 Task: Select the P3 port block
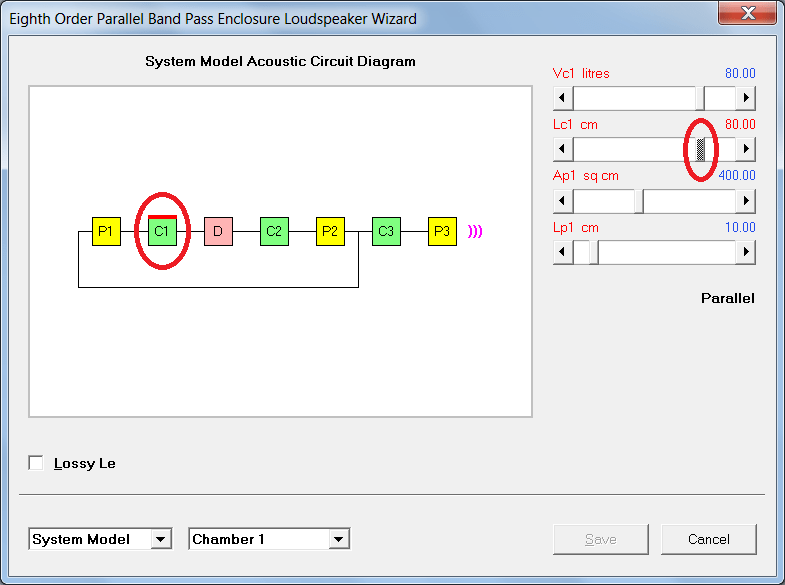point(443,231)
